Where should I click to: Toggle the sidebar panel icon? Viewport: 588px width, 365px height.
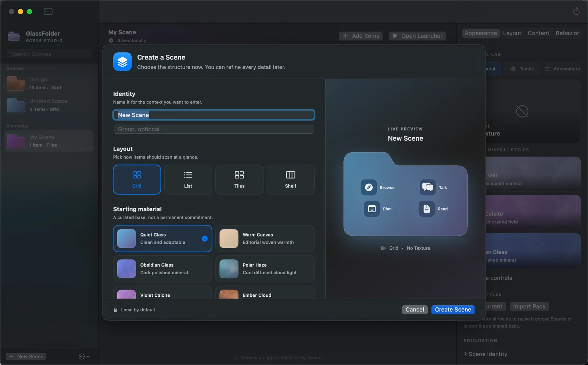tap(48, 11)
